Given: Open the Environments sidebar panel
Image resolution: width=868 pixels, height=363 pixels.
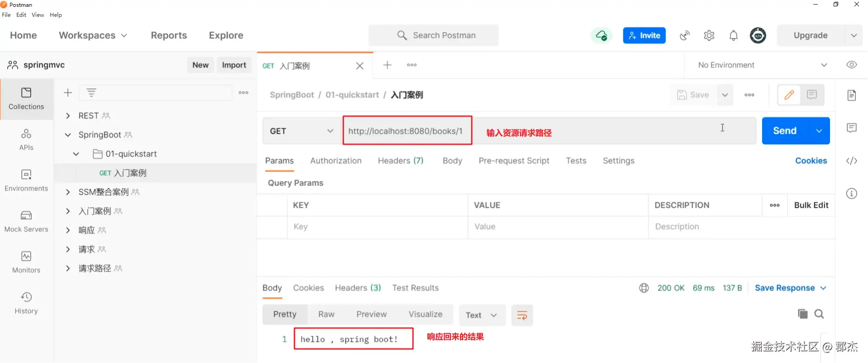Looking at the screenshot, I should (26, 180).
